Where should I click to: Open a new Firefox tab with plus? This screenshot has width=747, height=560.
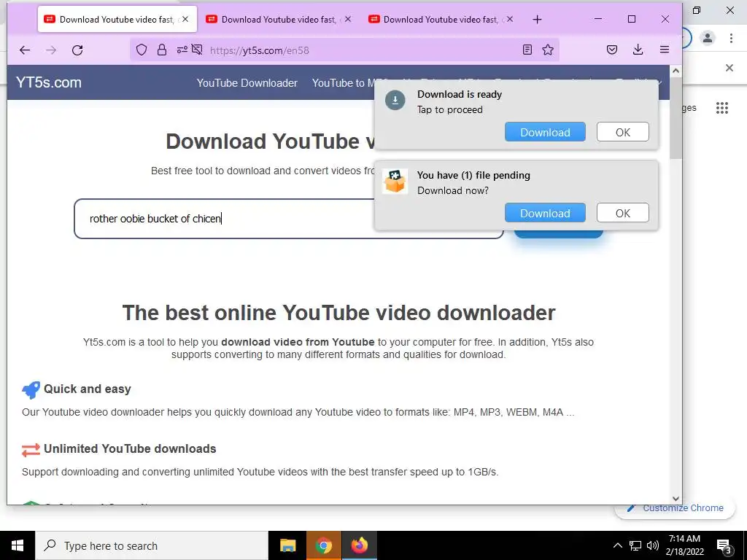tap(537, 20)
